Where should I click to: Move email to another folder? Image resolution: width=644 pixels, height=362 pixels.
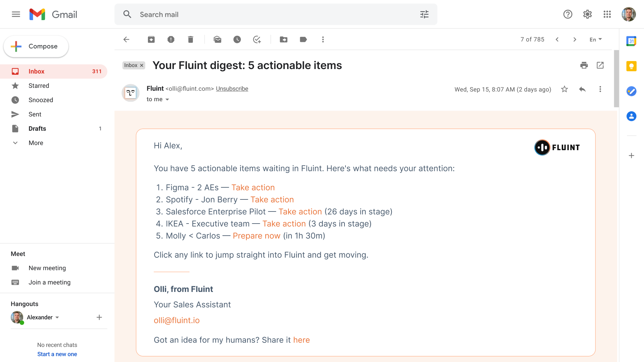[x=283, y=40]
